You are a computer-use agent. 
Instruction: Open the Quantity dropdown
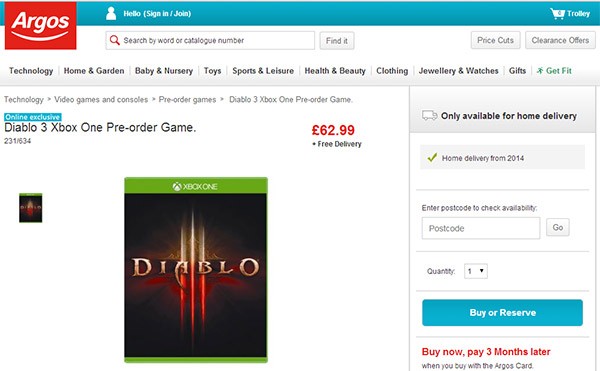476,271
